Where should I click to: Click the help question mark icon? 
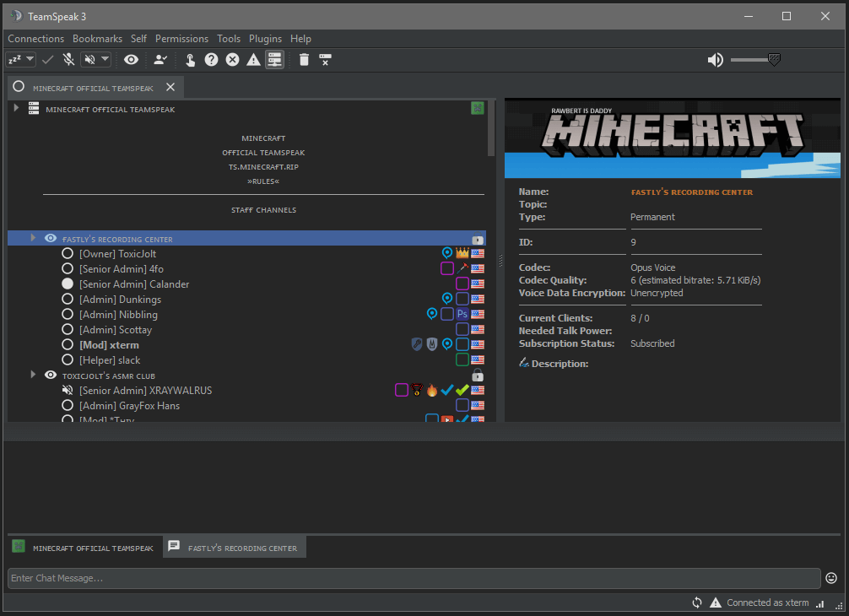coord(211,59)
